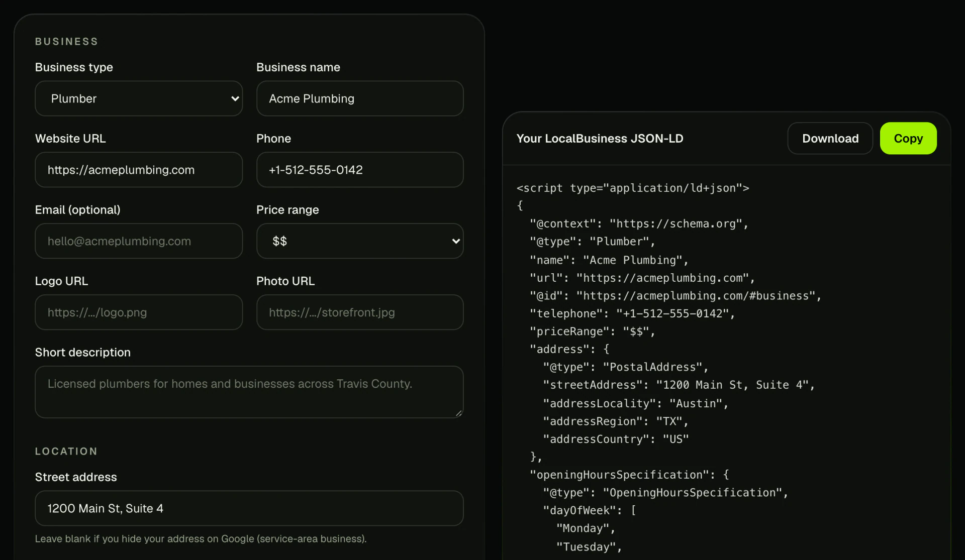Click the "telephone" line in the JSON output
The width and height of the screenshot is (965, 560).
(632, 313)
